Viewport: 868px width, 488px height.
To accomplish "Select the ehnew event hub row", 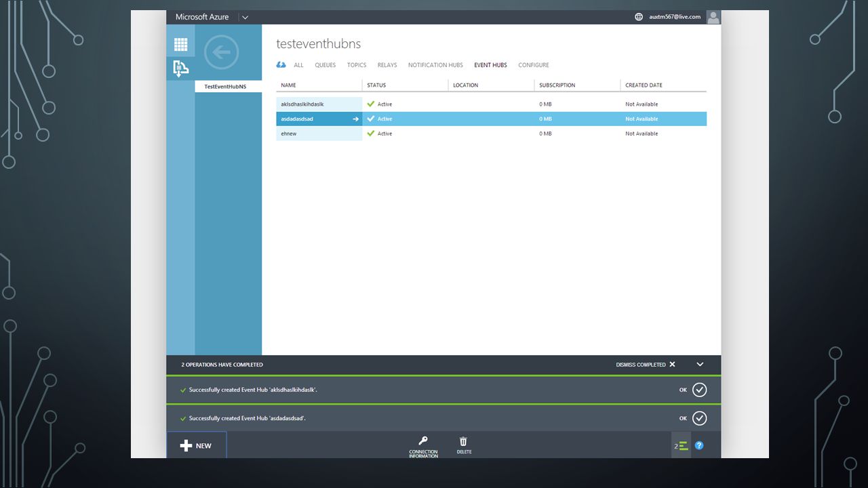I will (491, 134).
